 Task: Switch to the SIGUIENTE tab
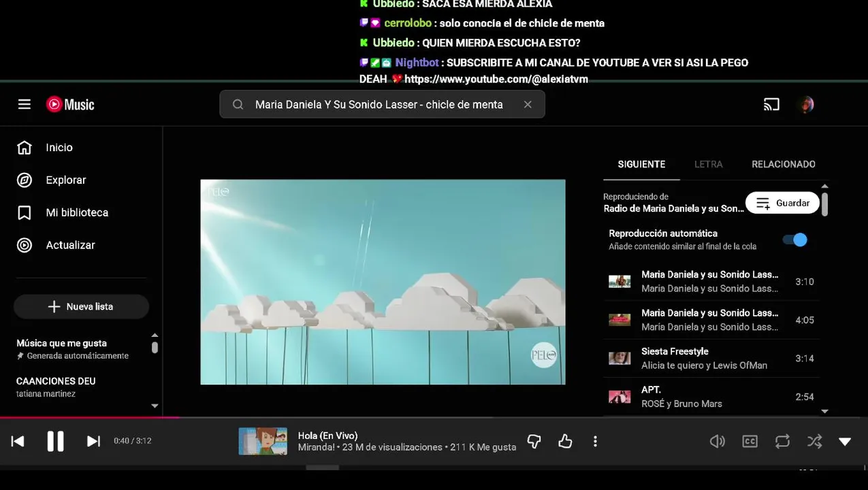pyautogui.click(x=641, y=164)
